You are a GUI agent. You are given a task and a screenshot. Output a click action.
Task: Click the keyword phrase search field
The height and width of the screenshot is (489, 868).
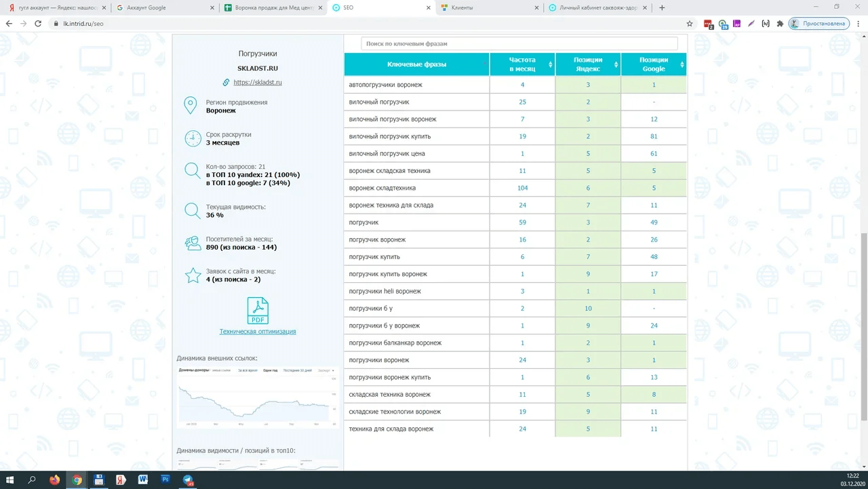point(519,43)
